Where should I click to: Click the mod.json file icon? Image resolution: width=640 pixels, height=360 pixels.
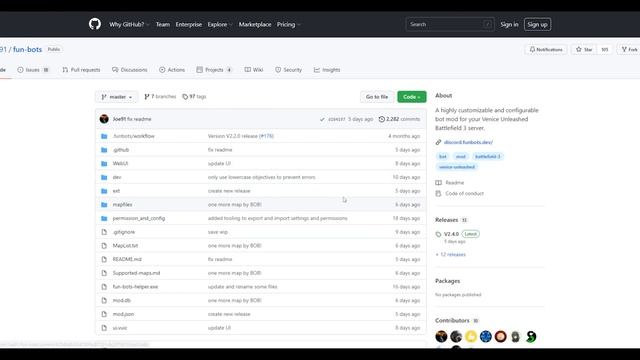coord(104,314)
